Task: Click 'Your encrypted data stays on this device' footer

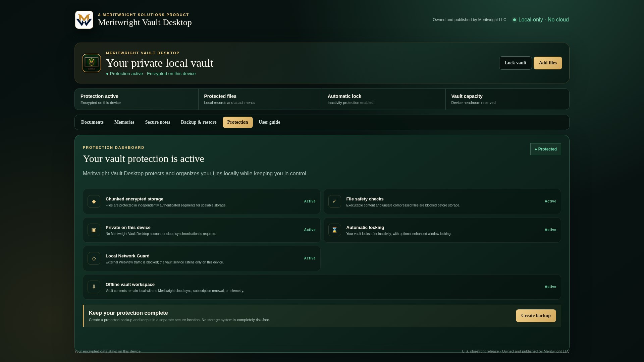Action: click(108, 351)
